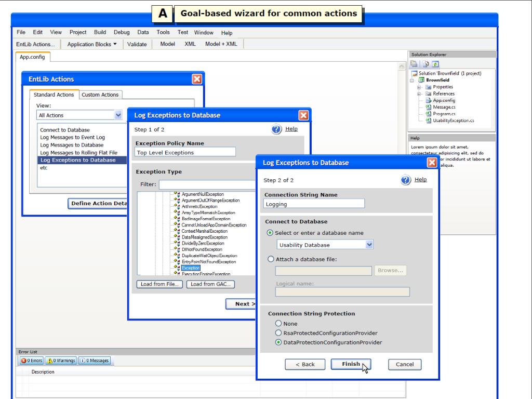Open the Application Blocks dropdown
532x399 pixels.
click(x=92, y=44)
